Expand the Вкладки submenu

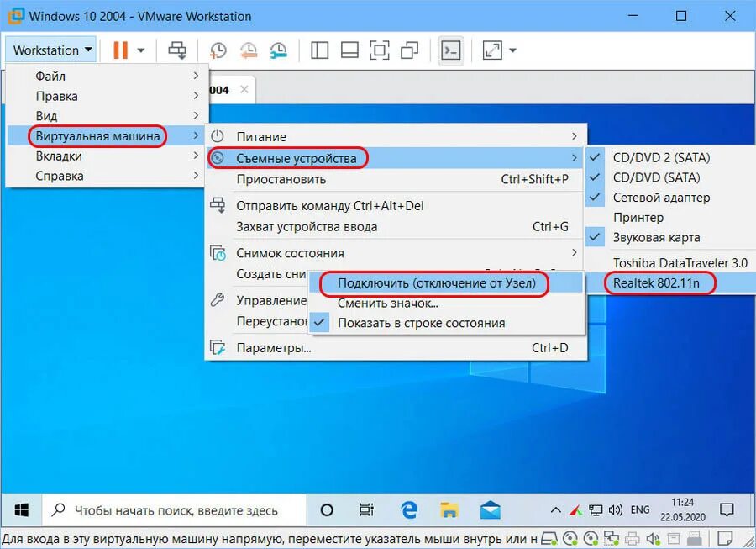(x=108, y=156)
